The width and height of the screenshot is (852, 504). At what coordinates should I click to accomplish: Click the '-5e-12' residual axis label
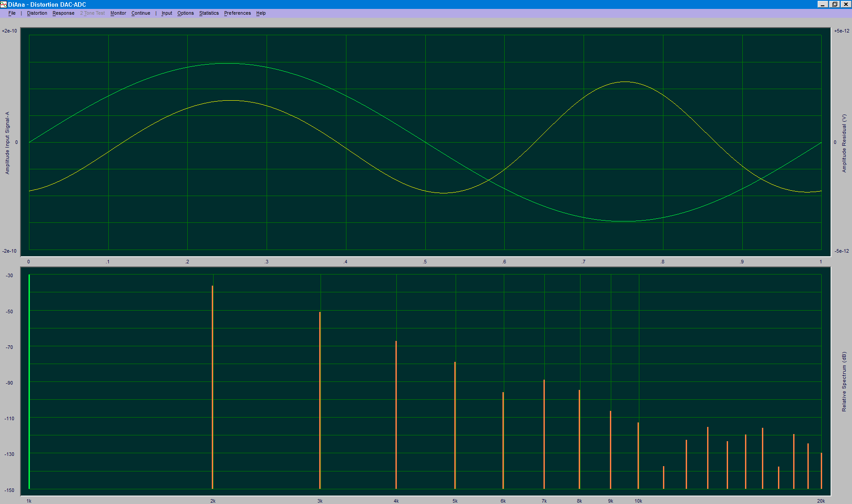842,251
